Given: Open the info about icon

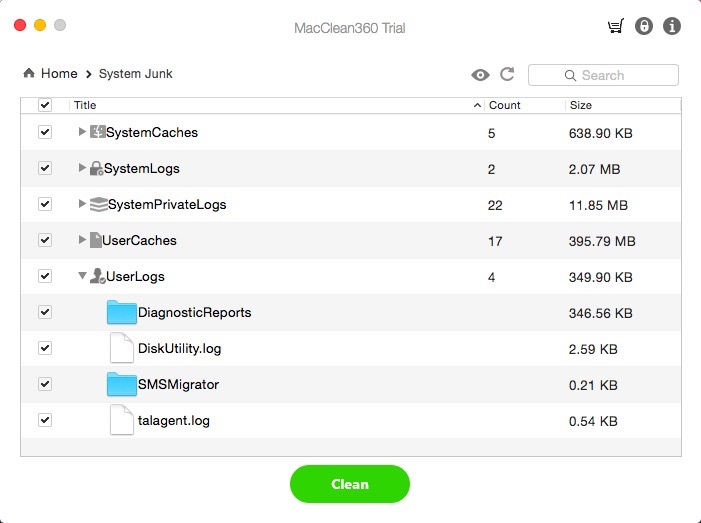Looking at the screenshot, I should [x=671, y=26].
